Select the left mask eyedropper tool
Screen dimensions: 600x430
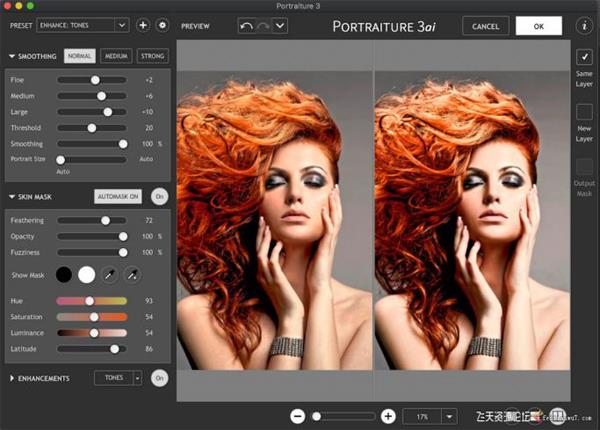tap(109, 274)
